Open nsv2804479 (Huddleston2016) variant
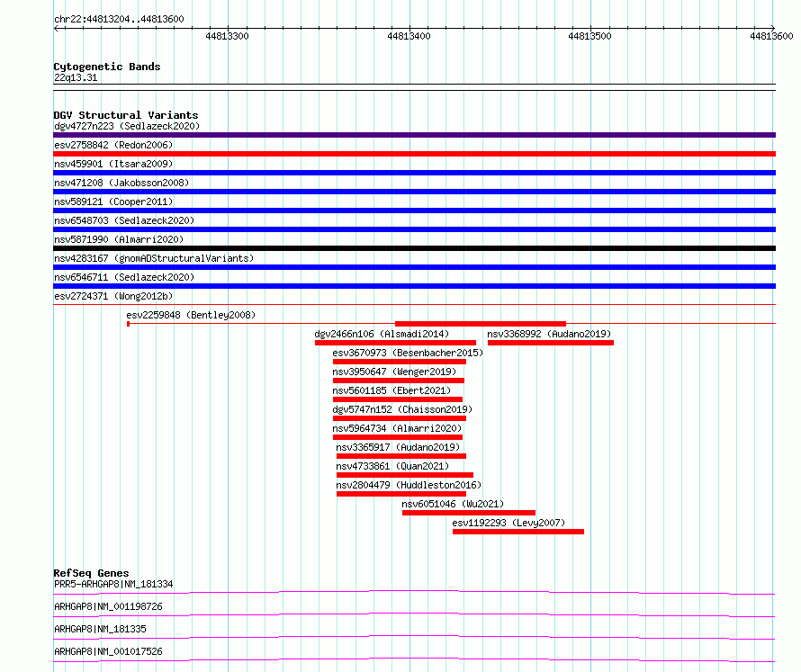This screenshot has width=801, height=672. click(x=409, y=485)
